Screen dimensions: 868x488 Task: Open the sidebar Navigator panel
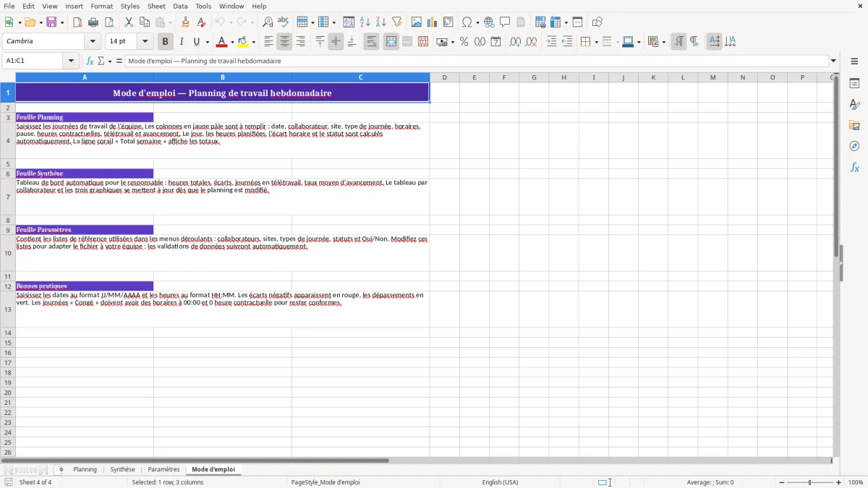pyautogui.click(x=854, y=146)
